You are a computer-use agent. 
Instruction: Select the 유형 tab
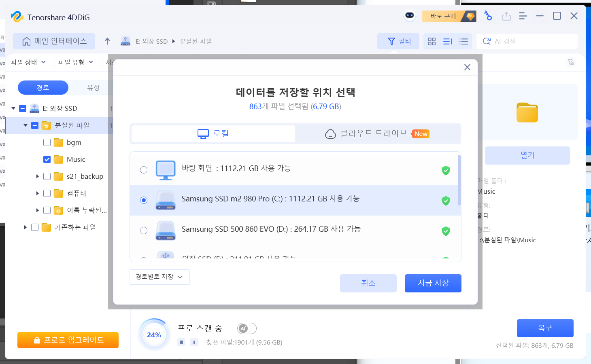click(x=94, y=88)
